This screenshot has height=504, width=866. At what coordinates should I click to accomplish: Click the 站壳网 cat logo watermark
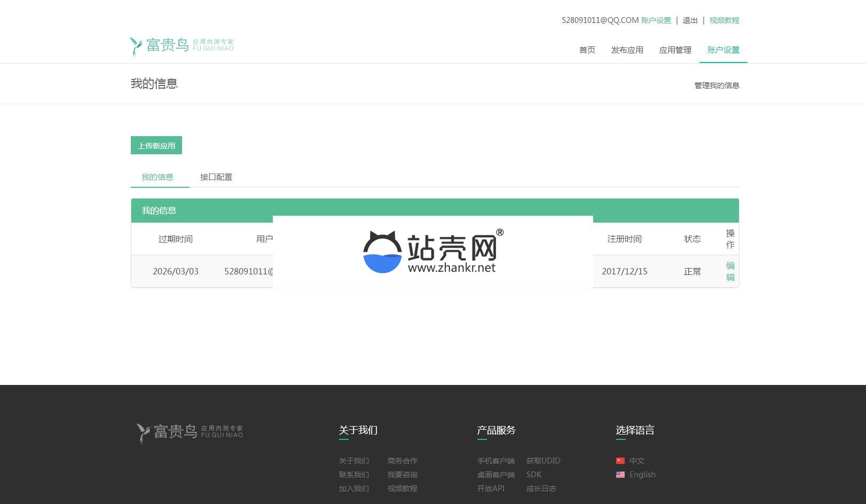(x=382, y=253)
